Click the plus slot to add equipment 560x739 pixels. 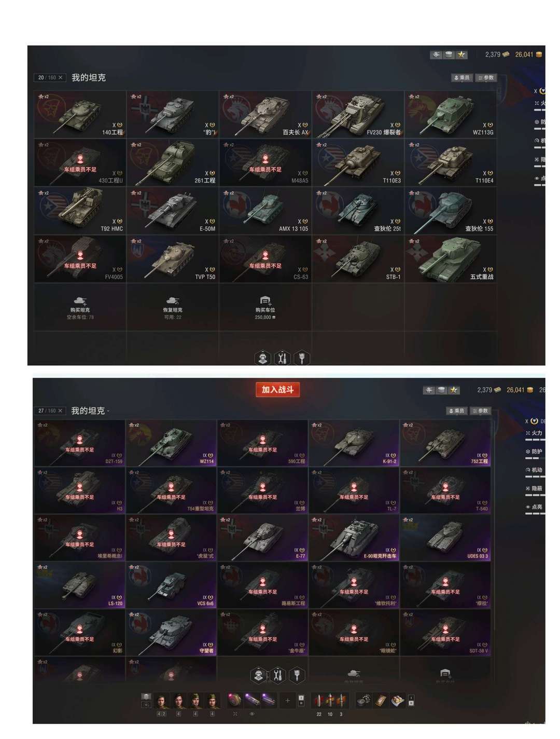click(x=288, y=701)
